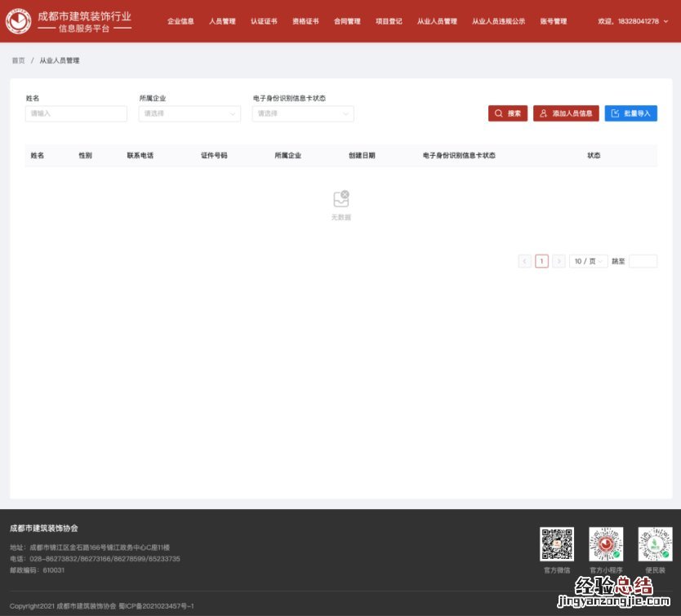Screen dimensions: 681x616
Task: Go to next page arrow in pagination
Action: (559, 261)
